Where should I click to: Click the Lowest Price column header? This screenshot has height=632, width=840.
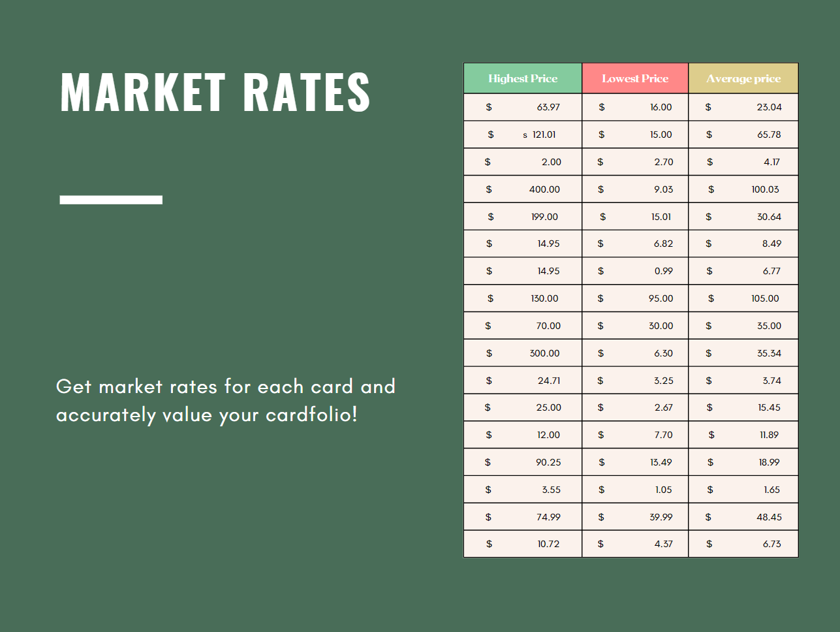[635, 78]
